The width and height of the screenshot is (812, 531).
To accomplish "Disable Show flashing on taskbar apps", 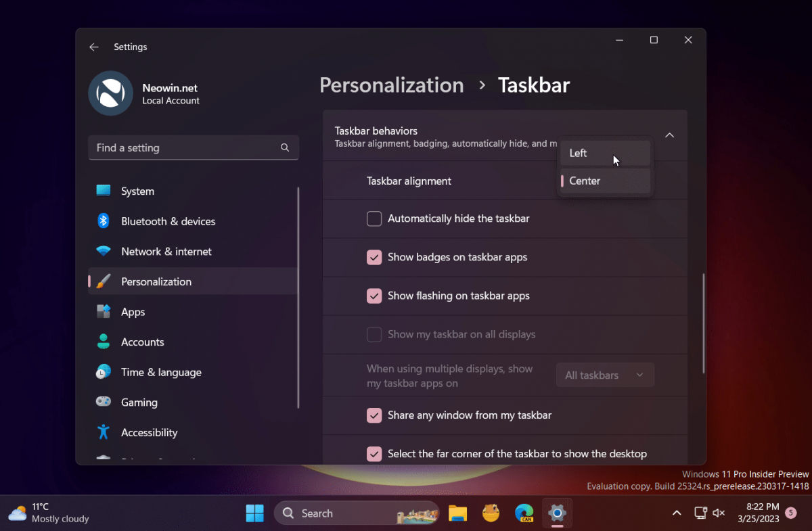I will pyautogui.click(x=374, y=296).
